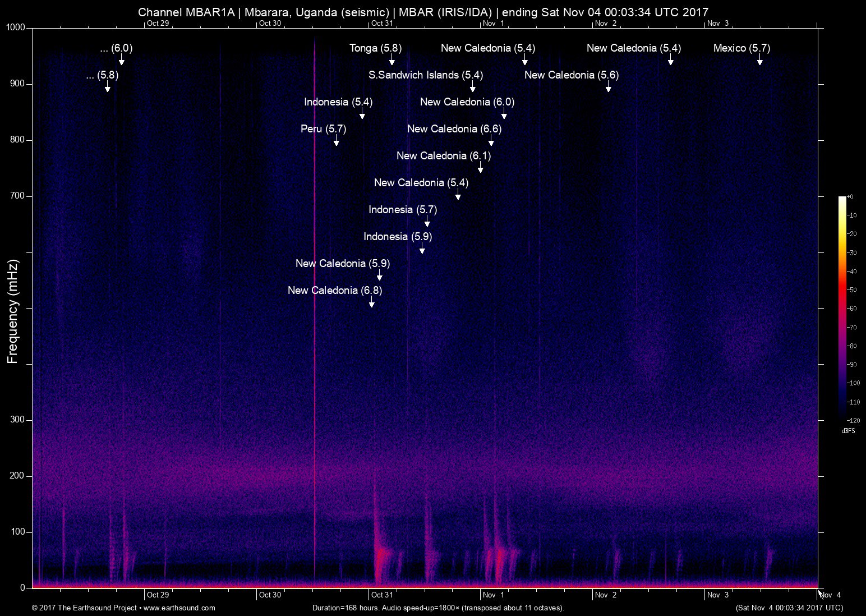
Task: Select the Indonesia (5.4) earthquake arrow
Action: 362,116
